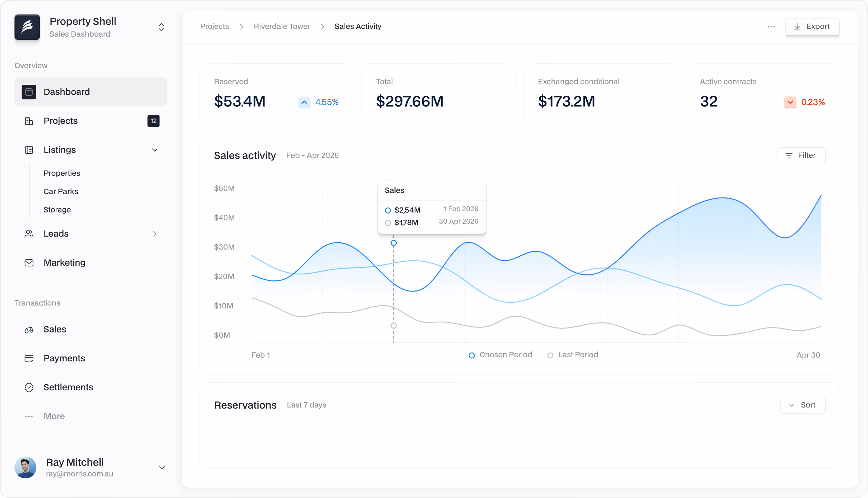Open Car Parks under Listings

(x=61, y=191)
